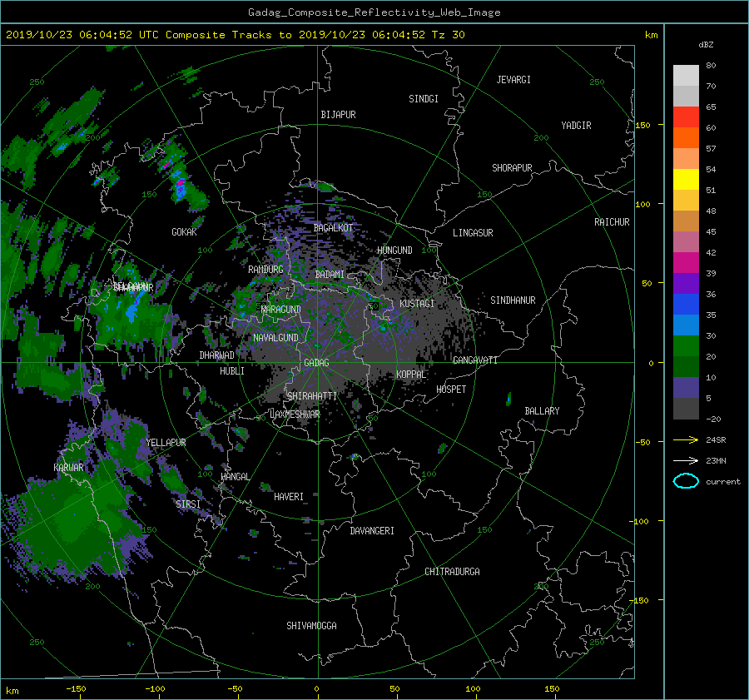Click the Tz 30 text in header
Image resolution: width=749 pixels, height=700 pixels.
click(448, 35)
